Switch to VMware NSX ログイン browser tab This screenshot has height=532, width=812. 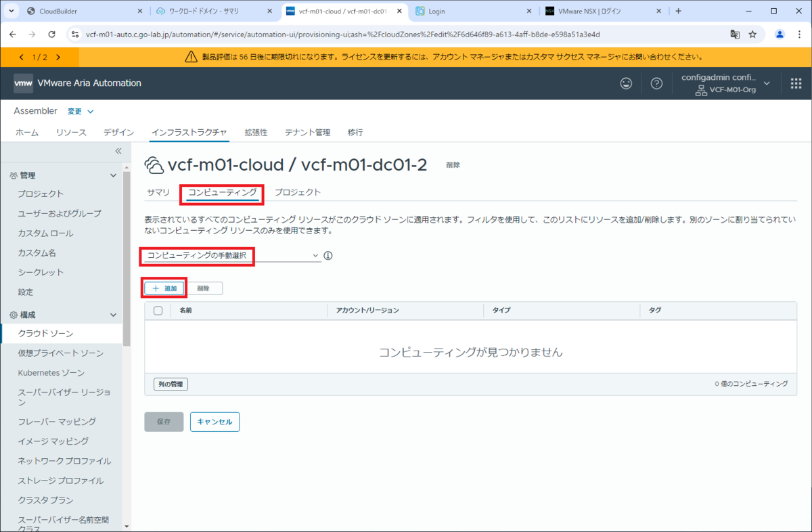pyautogui.click(x=604, y=12)
